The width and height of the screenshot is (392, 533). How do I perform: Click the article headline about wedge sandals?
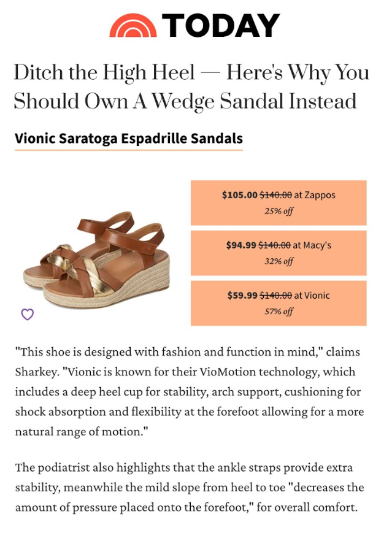(x=191, y=86)
